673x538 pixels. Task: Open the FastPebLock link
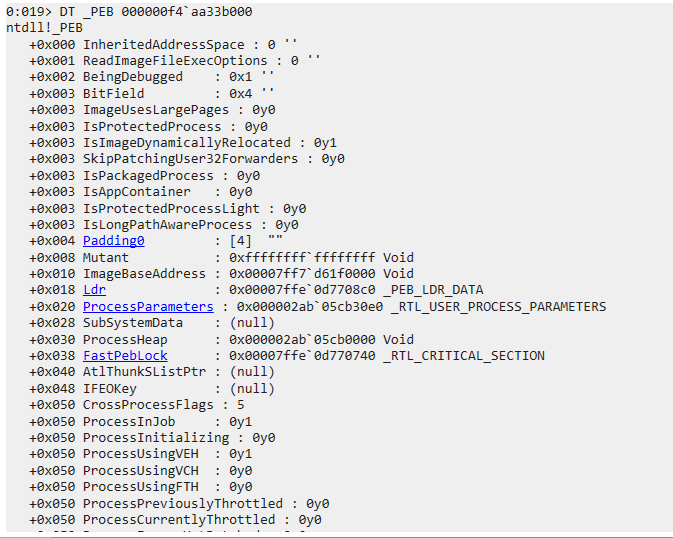[125, 356]
